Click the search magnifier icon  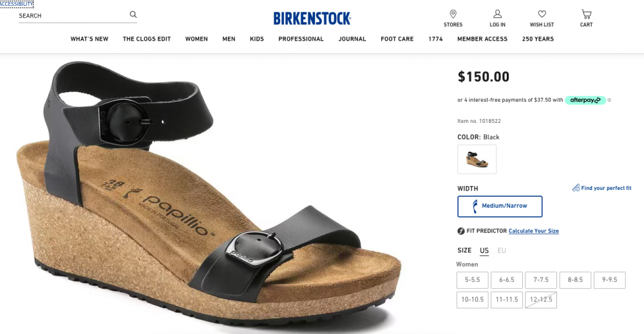click(x=133, y=15)
